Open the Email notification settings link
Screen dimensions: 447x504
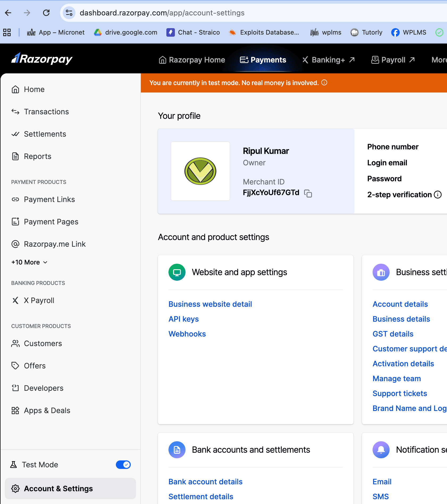(382, 482)
